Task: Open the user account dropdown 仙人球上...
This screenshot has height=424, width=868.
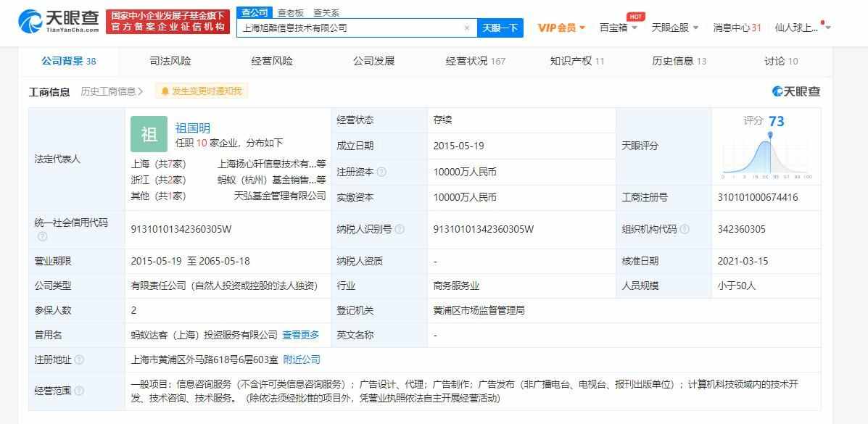Action: click(803, 28)
